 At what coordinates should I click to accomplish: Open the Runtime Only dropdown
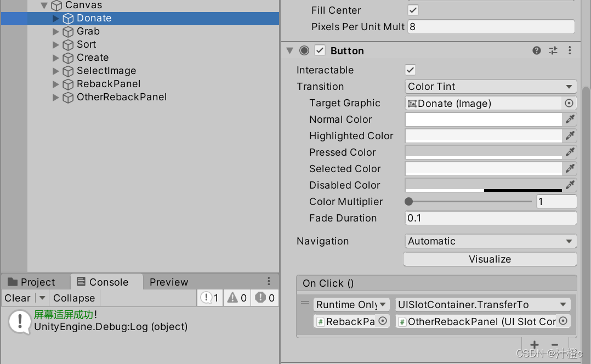tap(350, 304)
